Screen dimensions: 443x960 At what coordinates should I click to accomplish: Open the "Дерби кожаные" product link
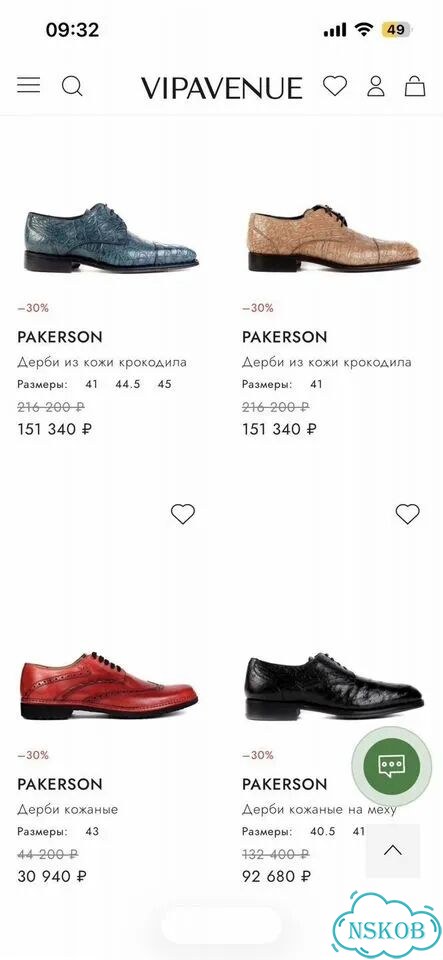67,809
